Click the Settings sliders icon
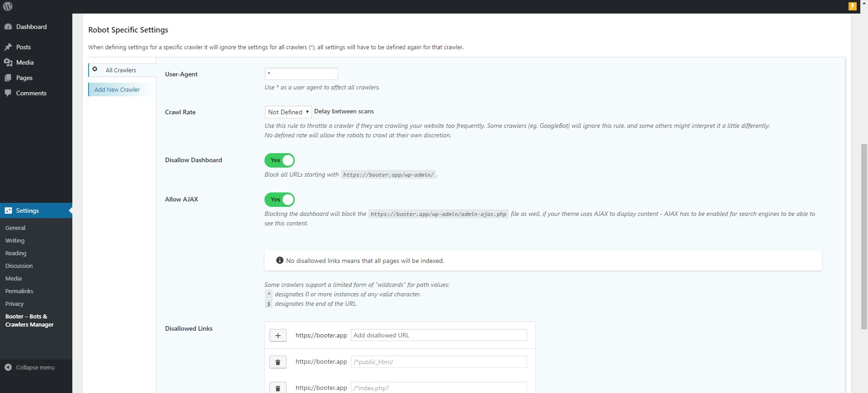This screenshot has height=393, width=868. (x=8, y=211)
